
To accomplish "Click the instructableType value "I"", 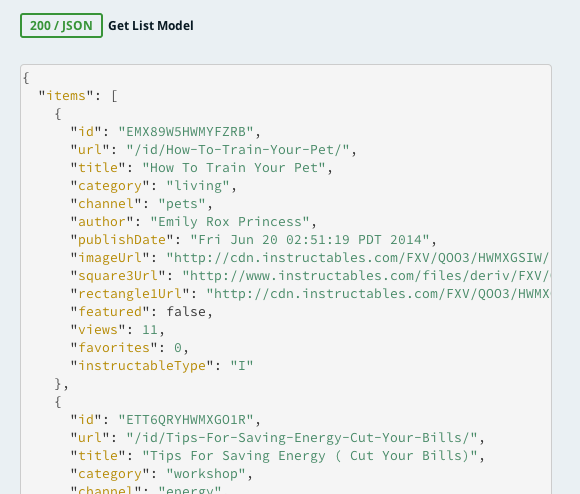I will coord(242,366).
